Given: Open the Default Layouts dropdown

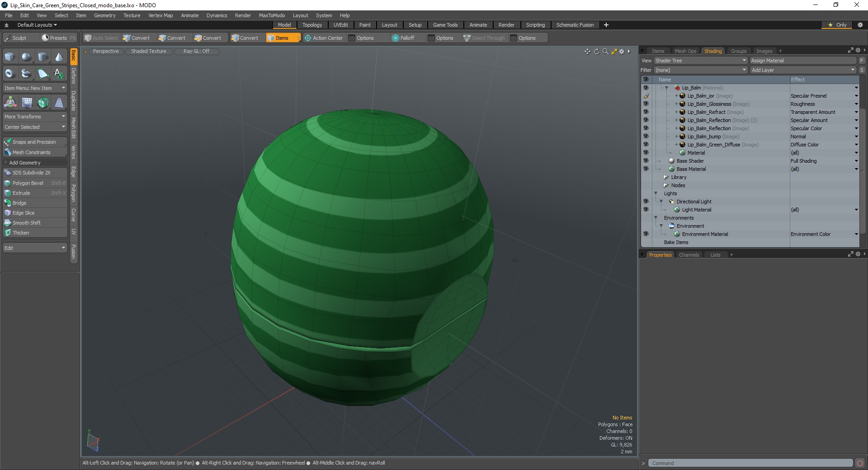Looking at the screenshot, I should 37,25.
